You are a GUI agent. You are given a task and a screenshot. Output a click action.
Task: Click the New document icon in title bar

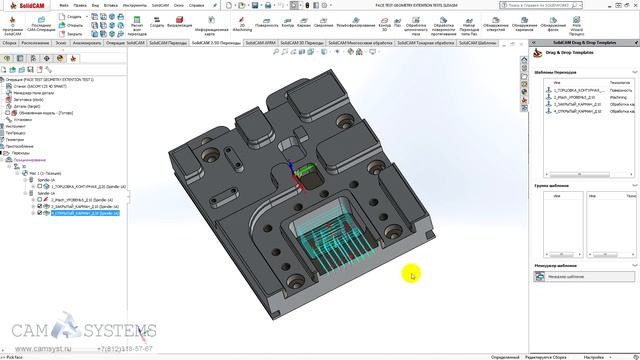229,5
